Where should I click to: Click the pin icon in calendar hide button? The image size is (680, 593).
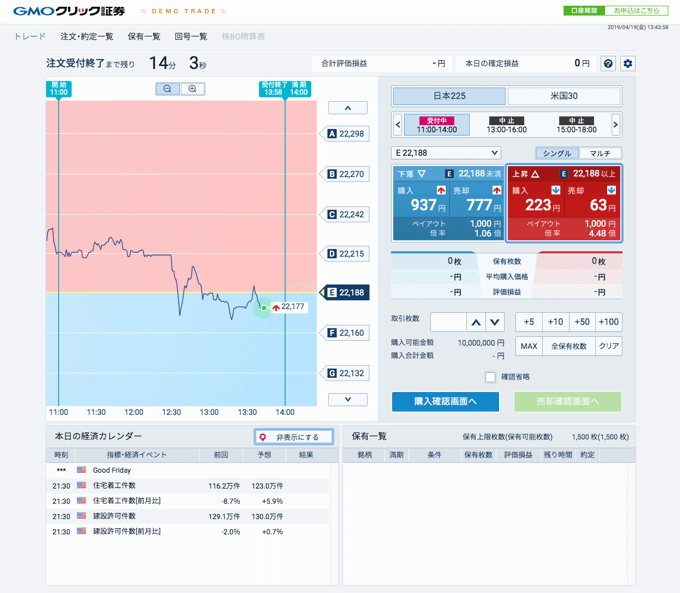coord(263,437)
